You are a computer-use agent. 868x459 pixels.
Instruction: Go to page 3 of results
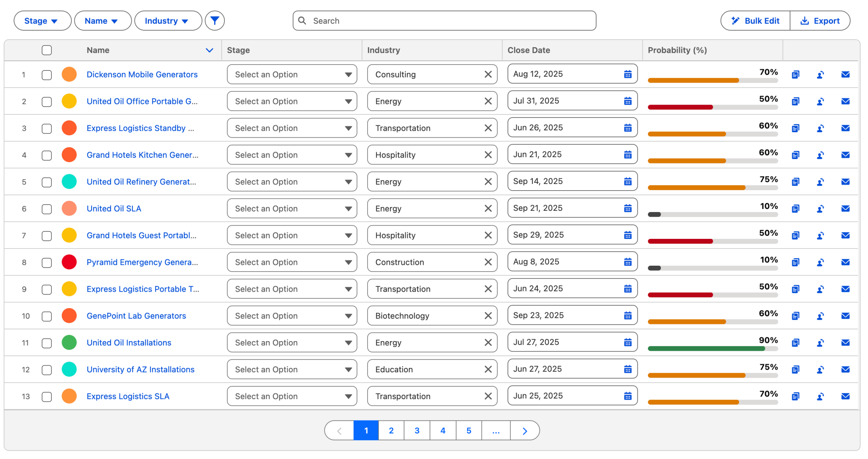[417, 431]
